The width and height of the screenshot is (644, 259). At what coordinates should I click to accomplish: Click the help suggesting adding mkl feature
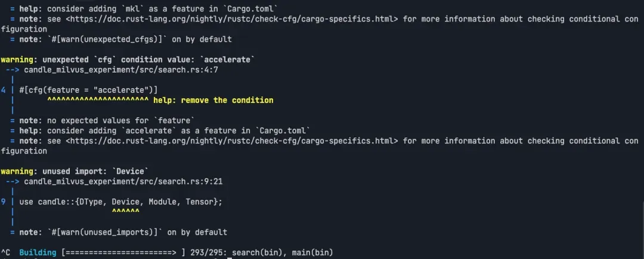point(148,9)
